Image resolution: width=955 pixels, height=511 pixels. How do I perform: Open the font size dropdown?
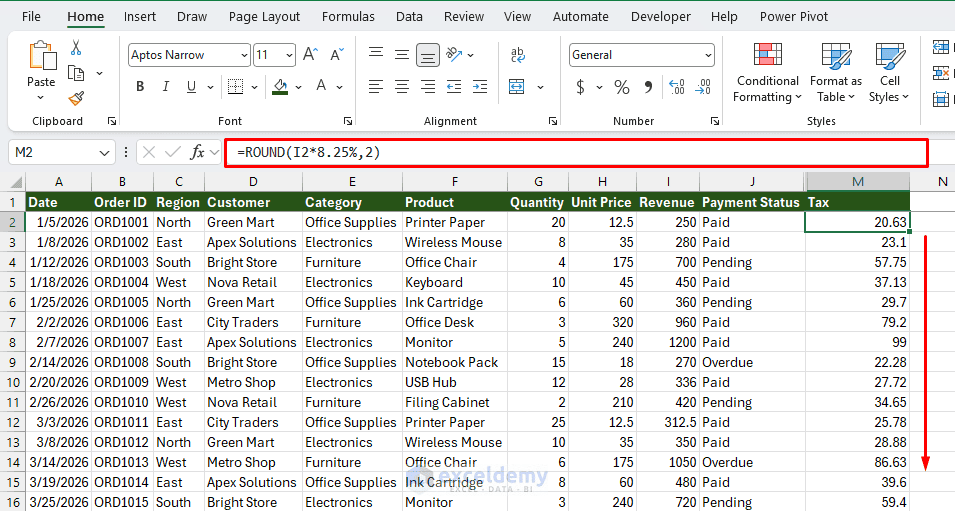click(289, 55)
